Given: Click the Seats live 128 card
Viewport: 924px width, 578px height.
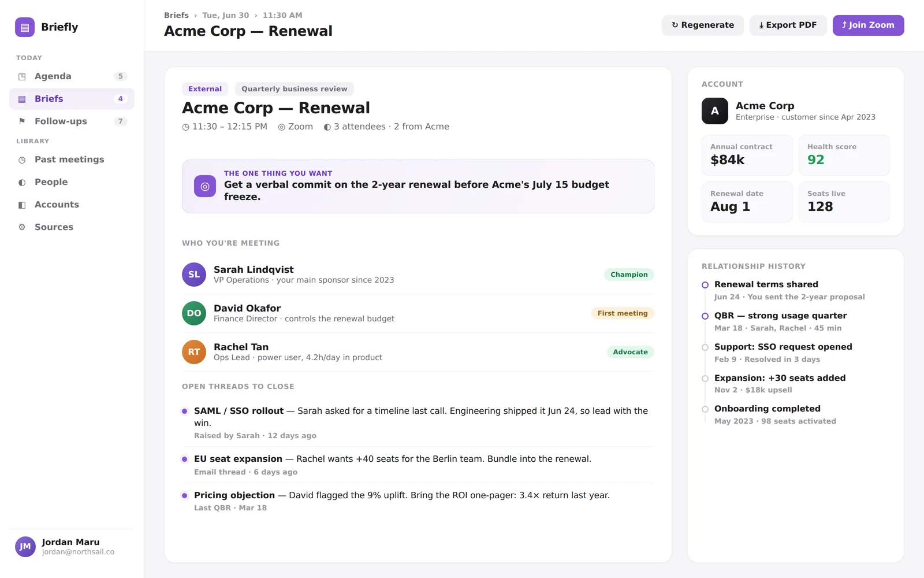Looking at the screenshot, I should coord(844,202).
